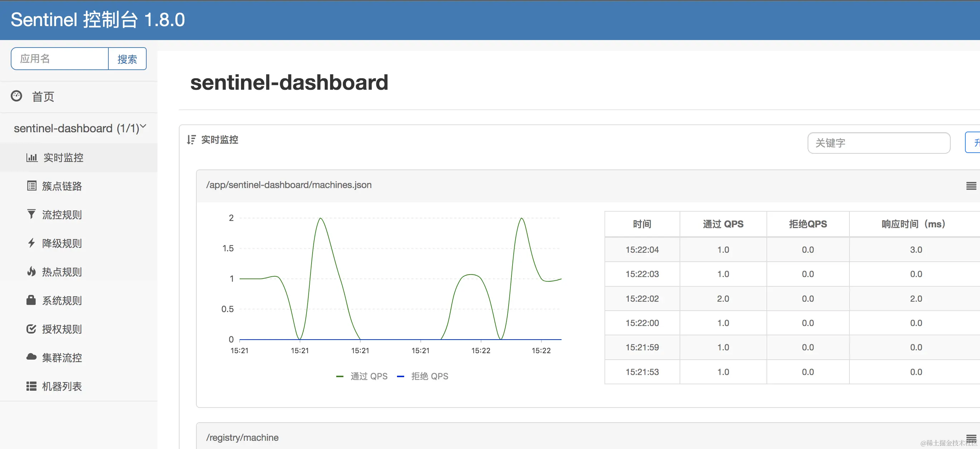Viewport: 980px width, 449px height.
Task: Click the sort icon next to 实时监控 heading
Action: coord(191,139)
